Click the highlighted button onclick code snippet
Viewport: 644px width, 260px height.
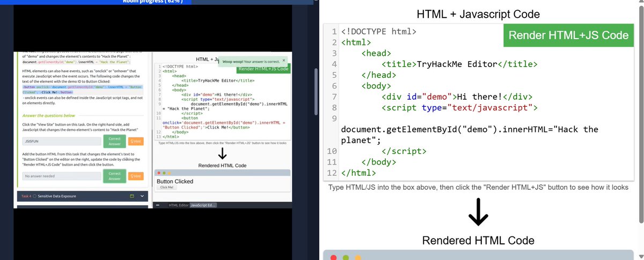(82, 89)
